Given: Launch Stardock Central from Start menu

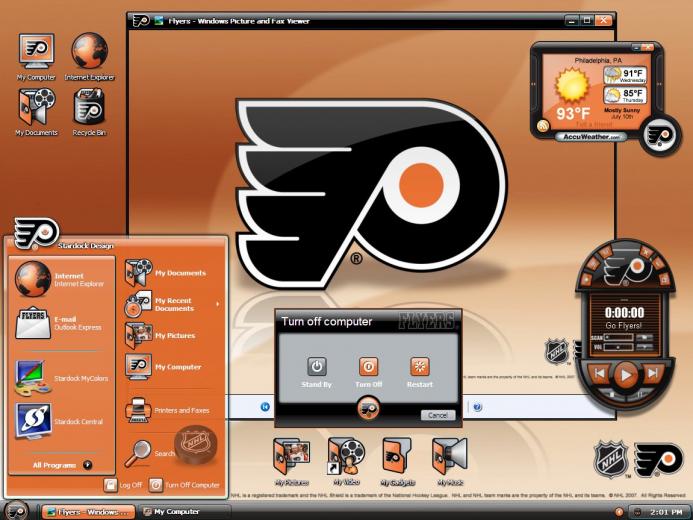Looking at the screenshot, I should 60,421.
